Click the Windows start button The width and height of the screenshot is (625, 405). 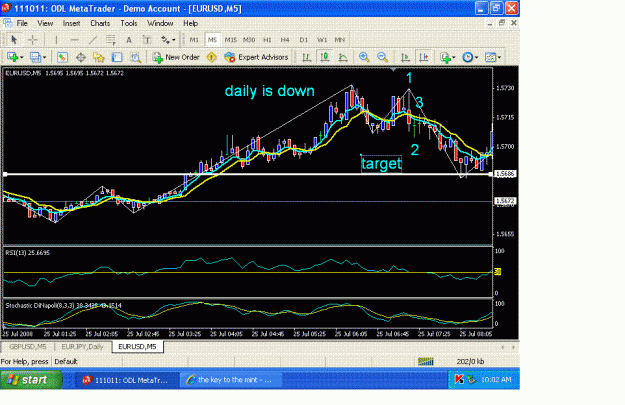coord(31,379)
